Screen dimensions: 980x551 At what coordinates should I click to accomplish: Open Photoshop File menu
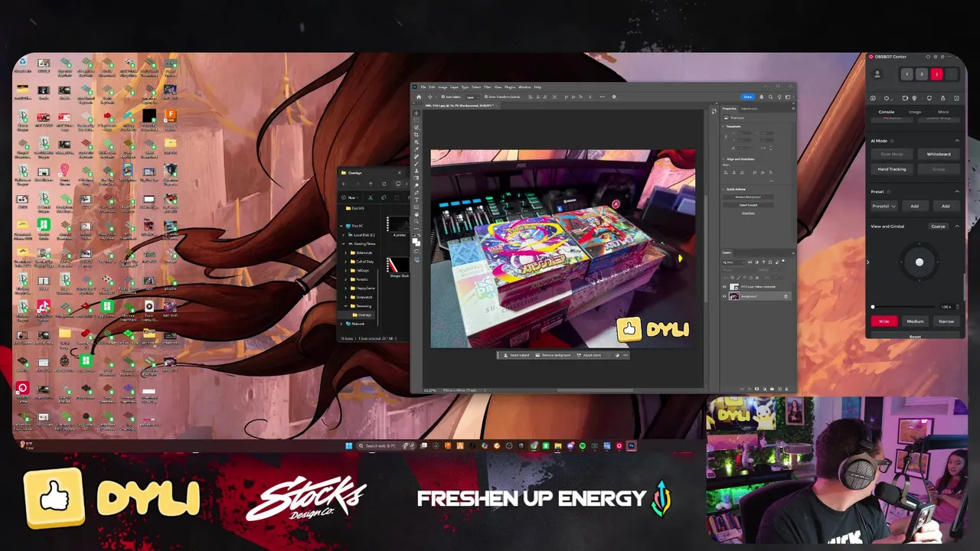pos(423,87)
